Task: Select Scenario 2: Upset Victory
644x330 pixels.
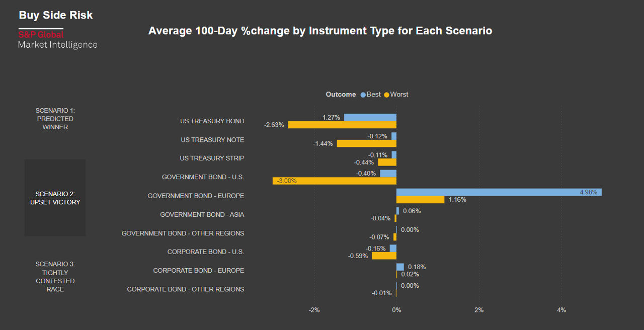Action: click(55, 198)
